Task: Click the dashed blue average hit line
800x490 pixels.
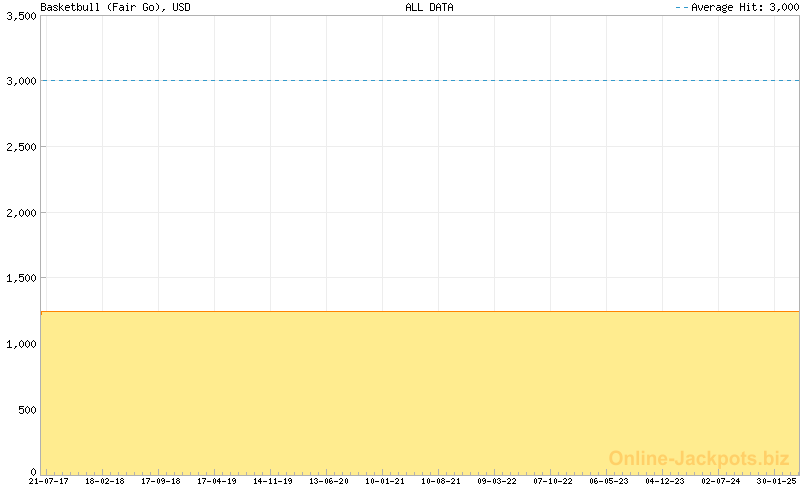Action: coord(420,81)
